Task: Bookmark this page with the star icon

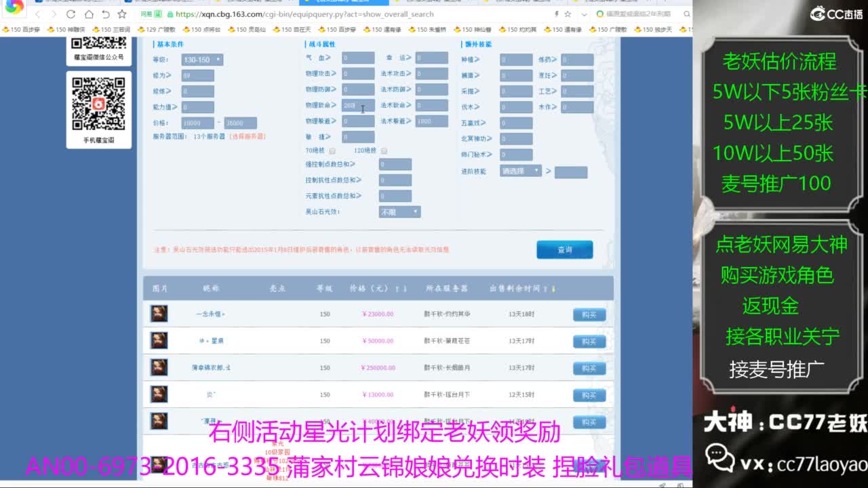Action: pyautogui.click(x=122, y=14)
